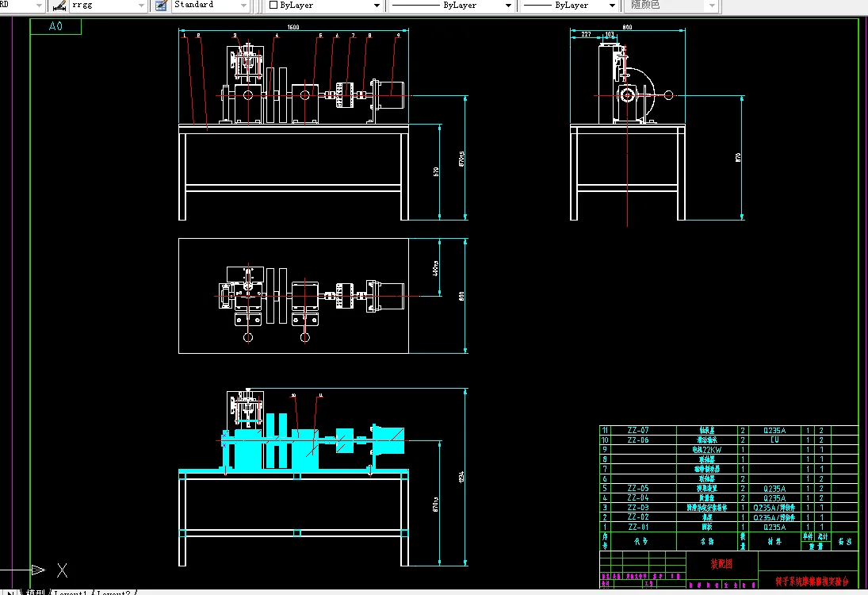Select the 103 dimension on side view
This screenshot has height=595, width=868.
coord(610,34)
